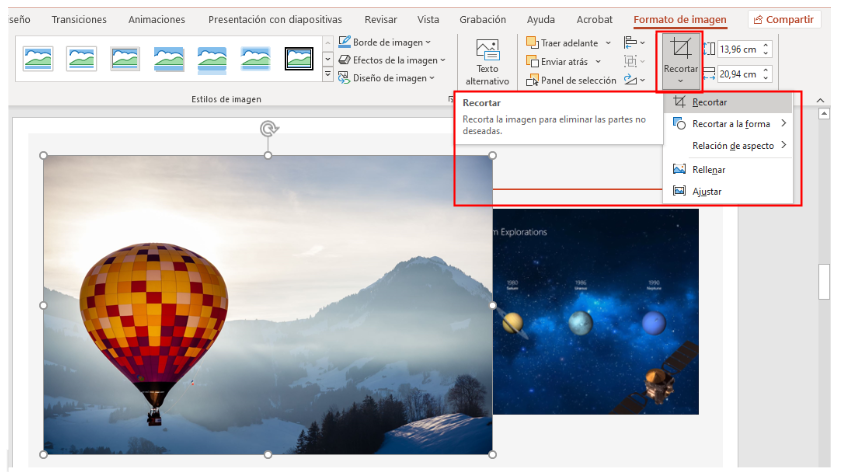The height and width of the screenshot is (472, 842).
Task: Select Ajustar in the crop menu
Action: pos(728,191)
